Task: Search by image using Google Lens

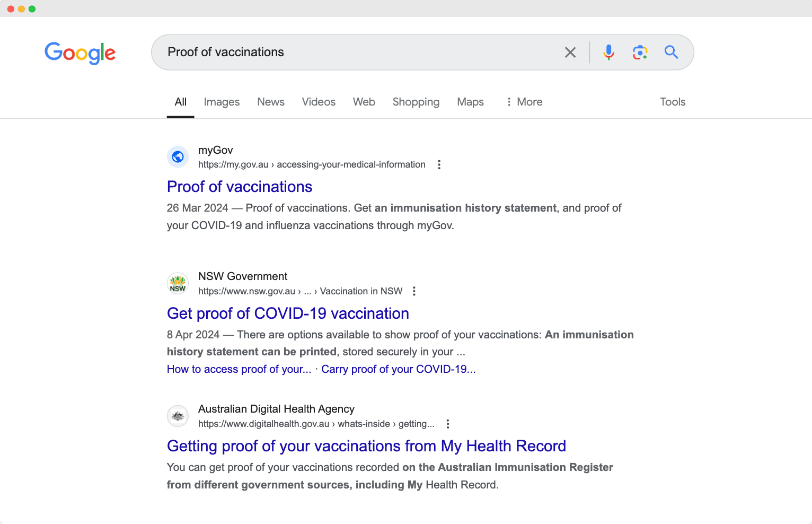Action: click(640, 52)
